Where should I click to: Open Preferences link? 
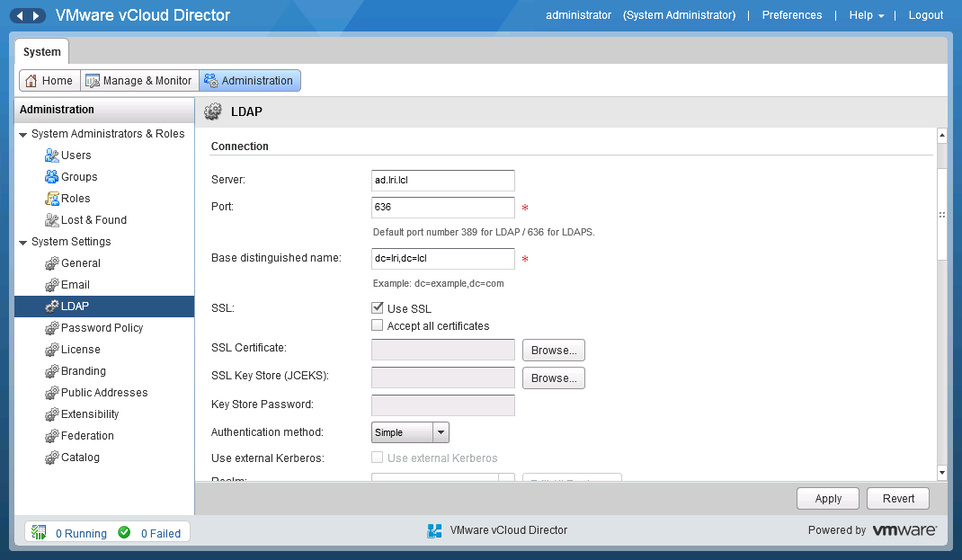pyautogui.click(x=791, y=15)
